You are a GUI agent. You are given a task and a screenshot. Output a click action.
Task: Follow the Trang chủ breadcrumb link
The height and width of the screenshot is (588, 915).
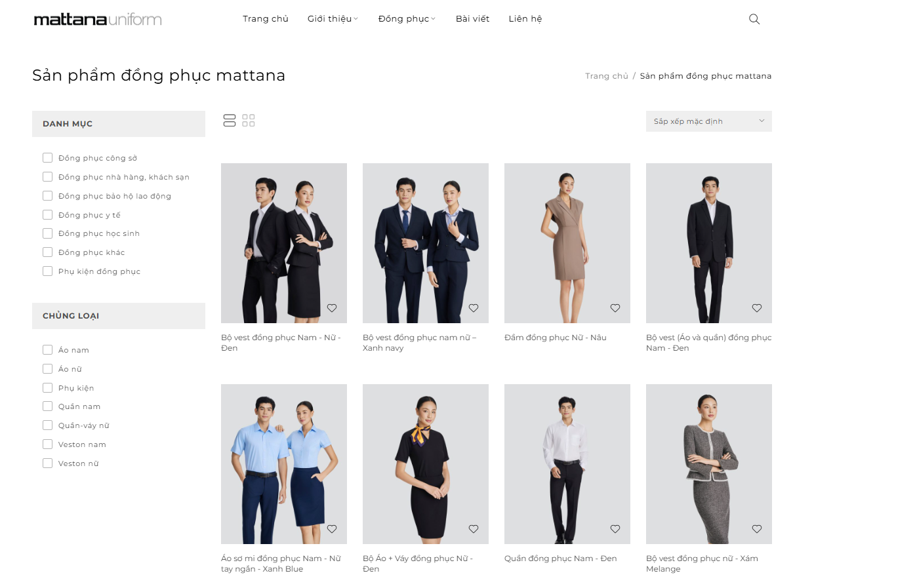(x=607, y=76)
